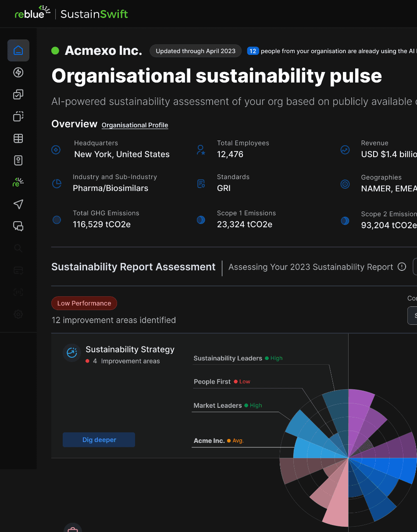Viewport: 417px width, 532px height.
Task: Click the bright blue right segment of the radial chart
Action: click(390, 469)
